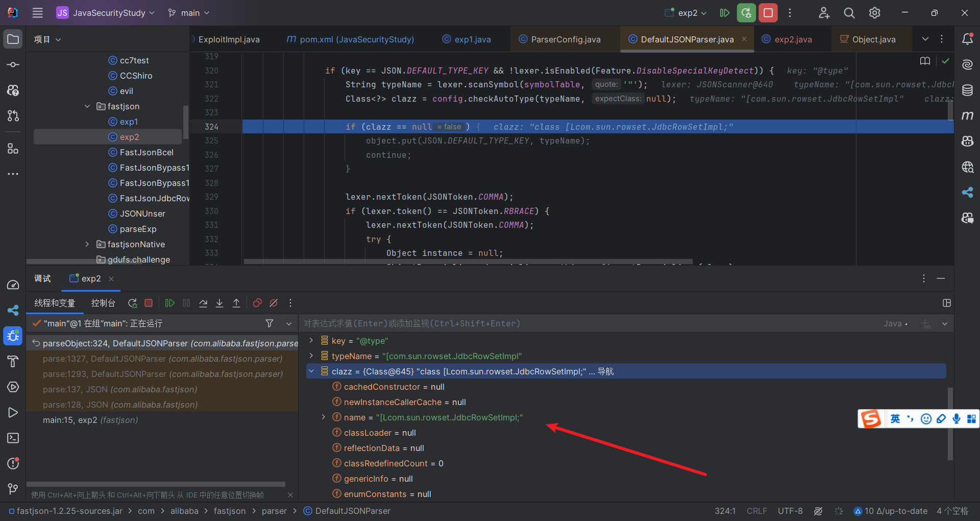The image size is (980, 521).
Task: Open the 项目 view mode dropdown
Action: coord(47,39)
